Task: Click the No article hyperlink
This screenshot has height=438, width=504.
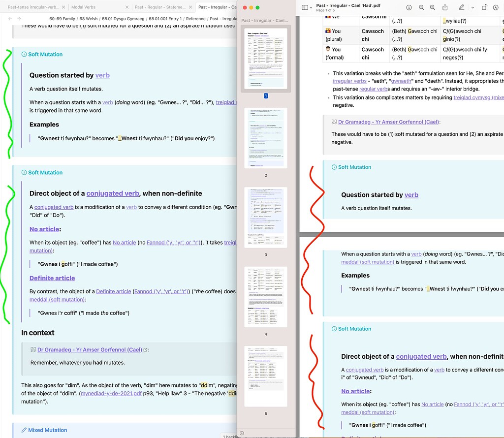Action: coord(44,229)
